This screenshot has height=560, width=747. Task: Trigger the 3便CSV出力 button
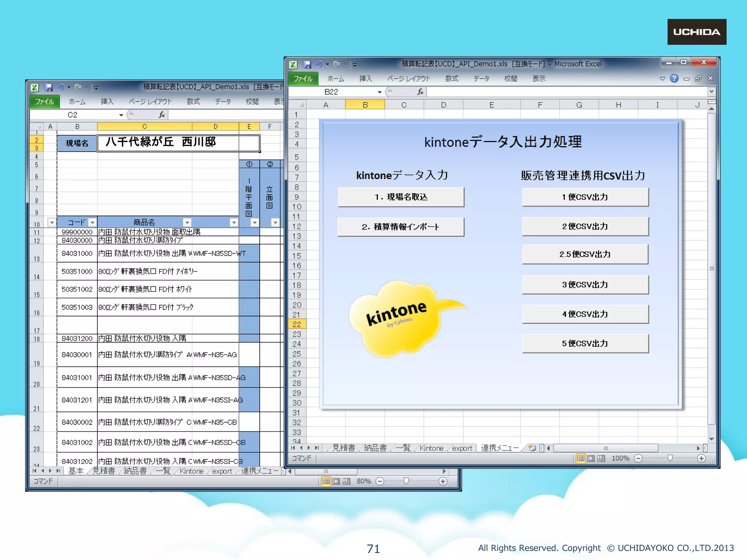click(585, 284)
